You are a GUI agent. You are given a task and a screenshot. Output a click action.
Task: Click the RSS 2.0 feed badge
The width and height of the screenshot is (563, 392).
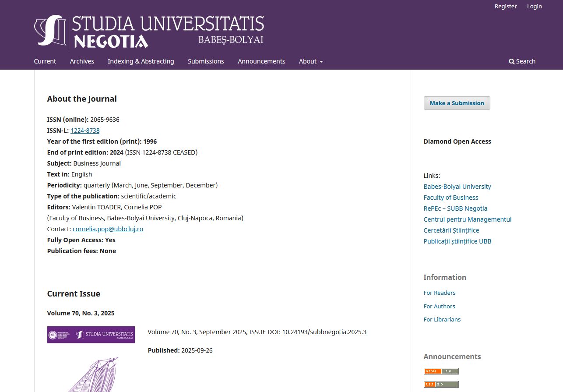pyautogui.click(x=441, y=384)
